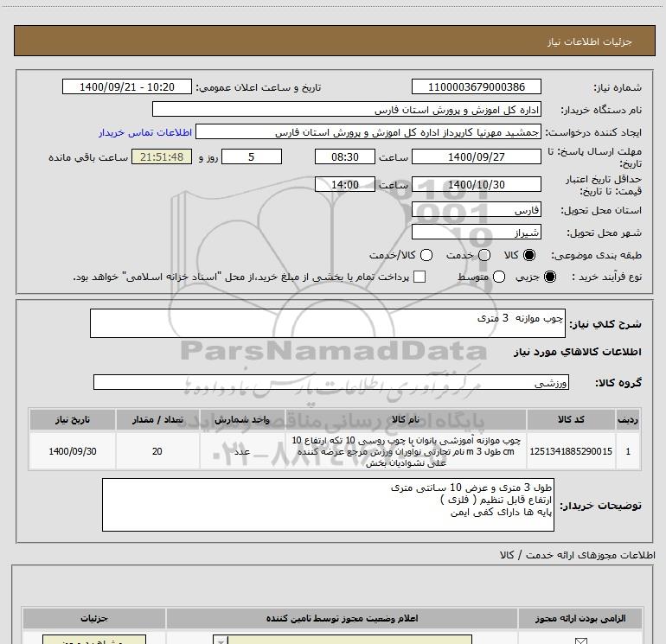The width and height of the screenshot is (666, 644).
Task: Click the price validity time 14:00
Action: (345, 184)
